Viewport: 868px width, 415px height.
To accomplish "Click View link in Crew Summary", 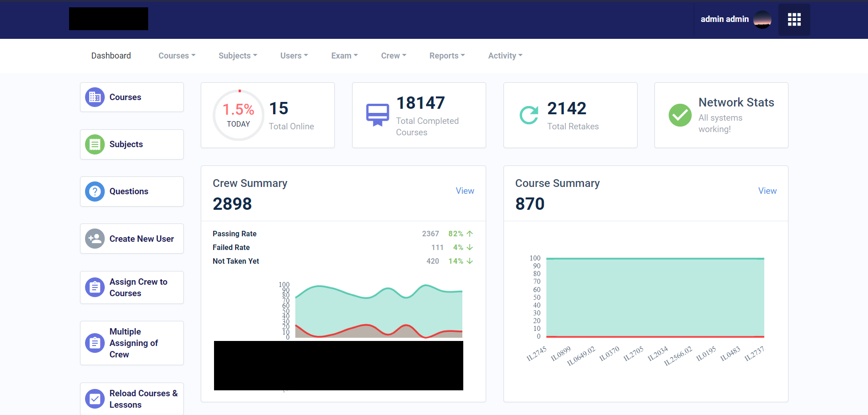I will (465, 191).
